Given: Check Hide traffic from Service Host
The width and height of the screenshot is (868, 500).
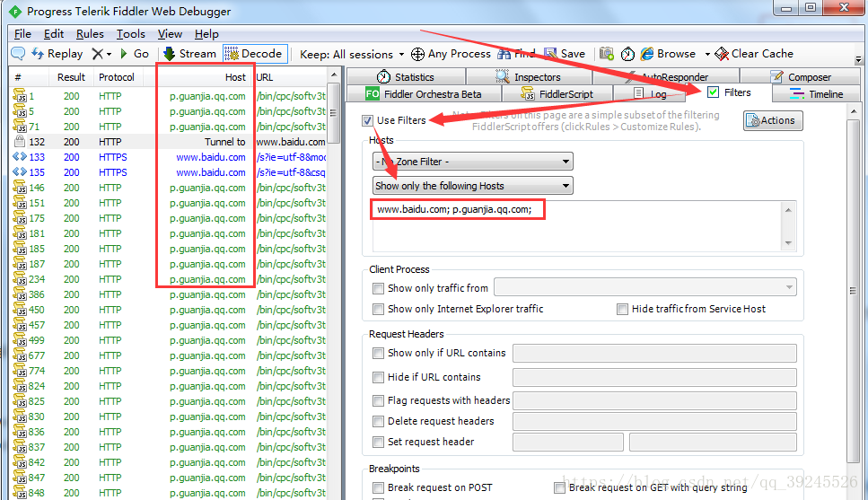Looking at the screenshot, I should click(x=622, y=309).
